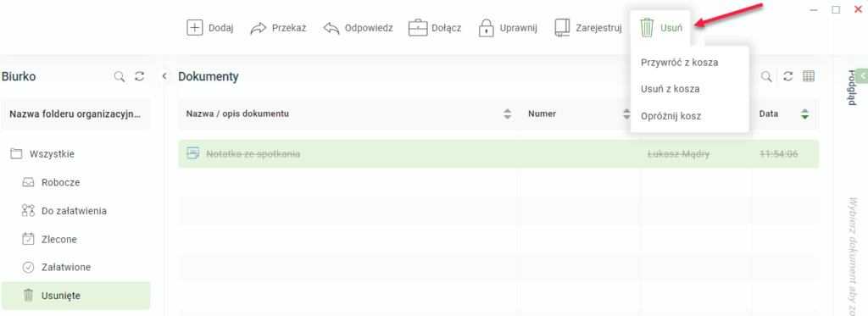Maximize the application window
Screen dimensions: 868x316
pos(836,9)
